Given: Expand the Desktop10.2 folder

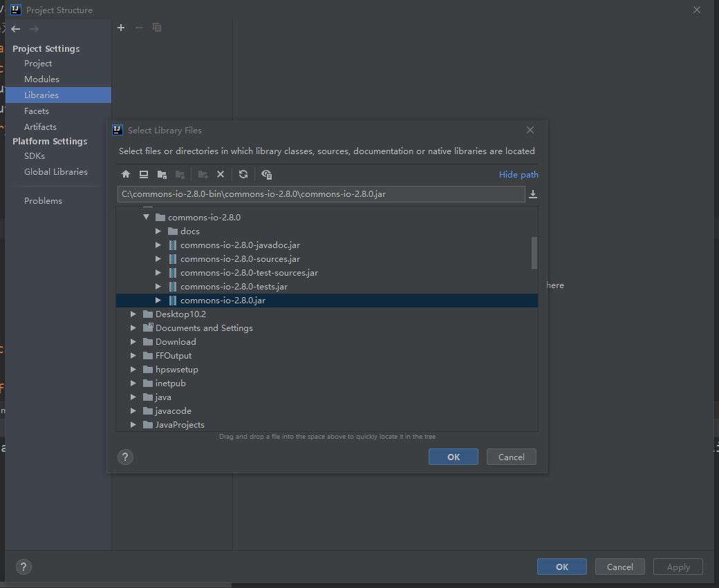Looking at the screenshot, I should point(133,314).
